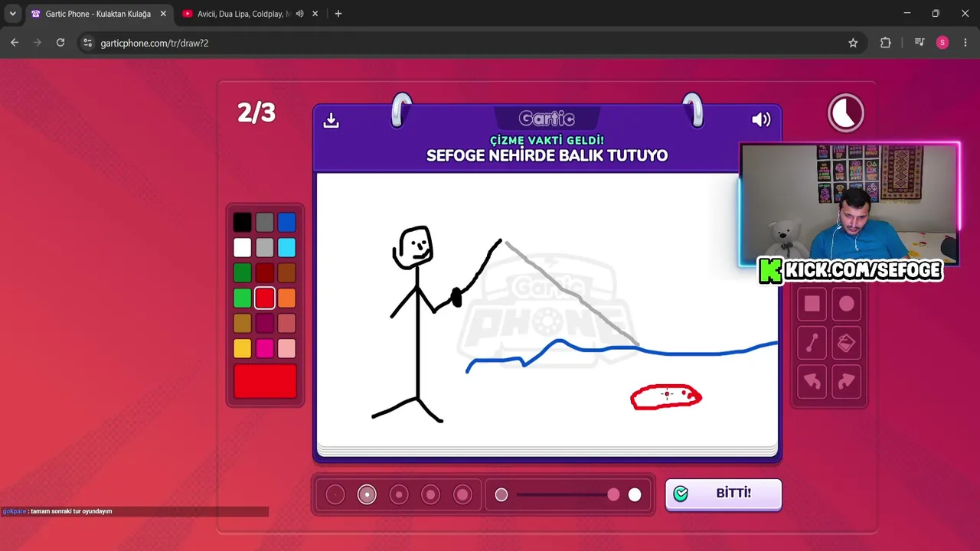Image resolution: width=980 pixels, height=551 pixels.
Task: Click the prompt text SEFOGE NEHİRDE BALIK TUTUYO
Action: coord(547,155)
